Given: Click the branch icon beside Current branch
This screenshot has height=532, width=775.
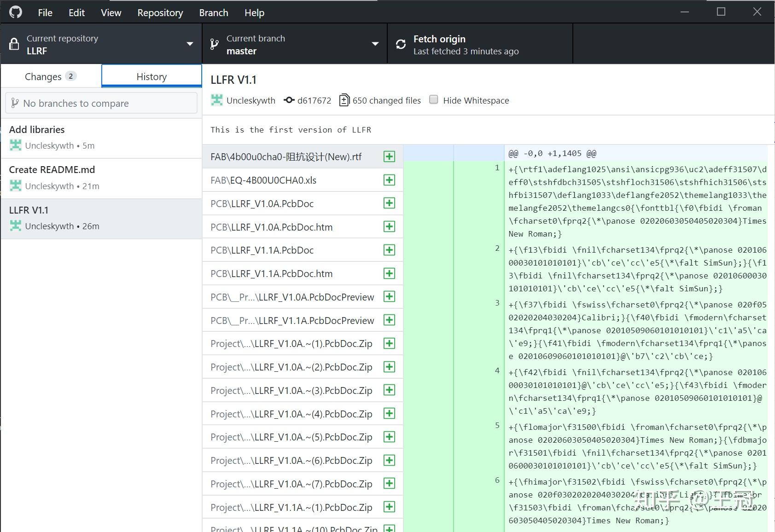Looking at the screenshot, I should (214, 44).
